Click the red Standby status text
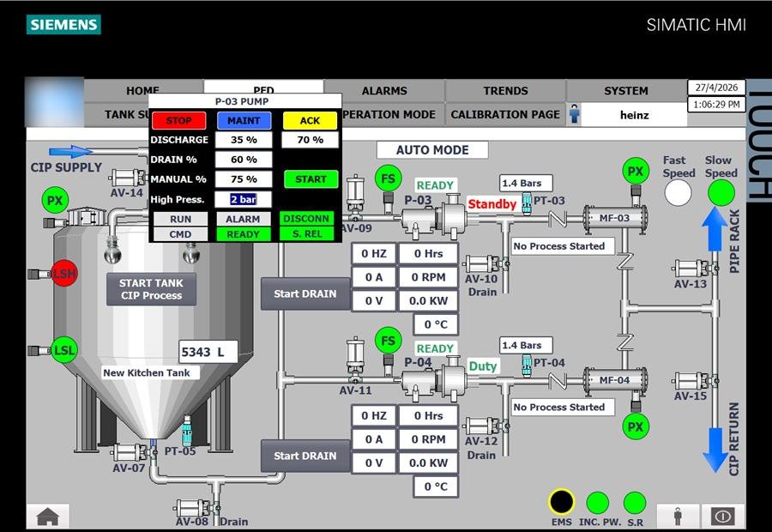This screenshot has height=532, width=772. pyautogui.click(x=492, y=203)
